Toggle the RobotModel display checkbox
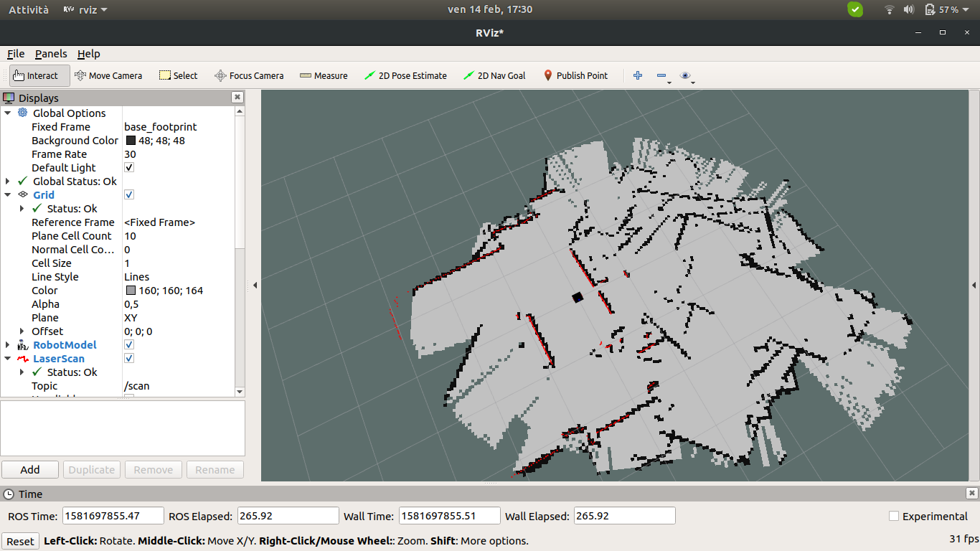This screenshot has height=551, width=980. (x=129, y=344)
